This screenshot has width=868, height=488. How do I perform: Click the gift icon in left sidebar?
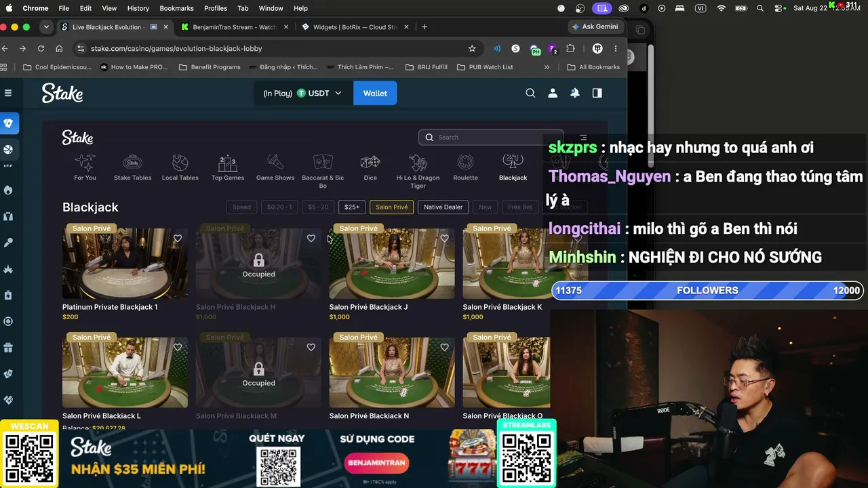pos(8,348)
